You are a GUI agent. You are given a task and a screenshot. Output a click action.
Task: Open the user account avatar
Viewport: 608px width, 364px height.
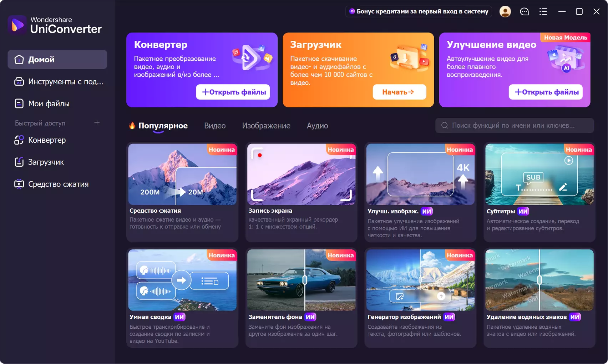point(505,11)
